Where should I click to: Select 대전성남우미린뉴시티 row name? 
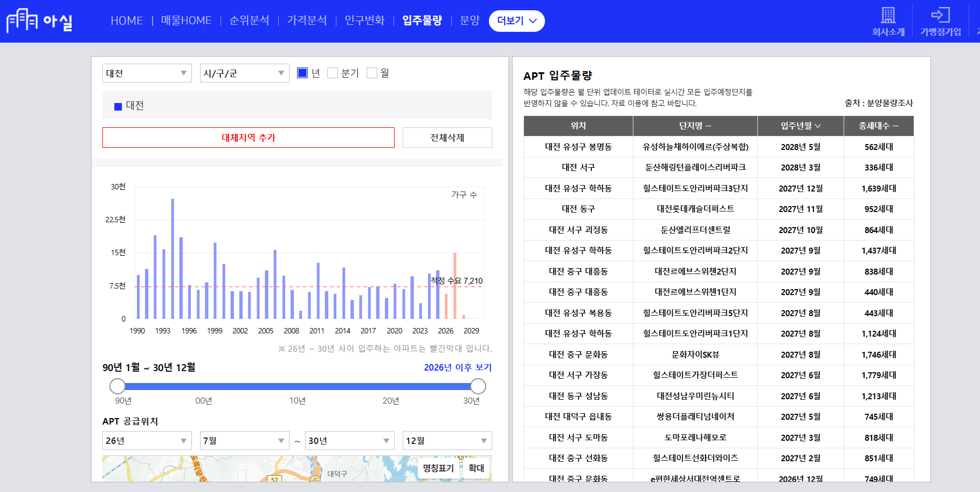695,396
